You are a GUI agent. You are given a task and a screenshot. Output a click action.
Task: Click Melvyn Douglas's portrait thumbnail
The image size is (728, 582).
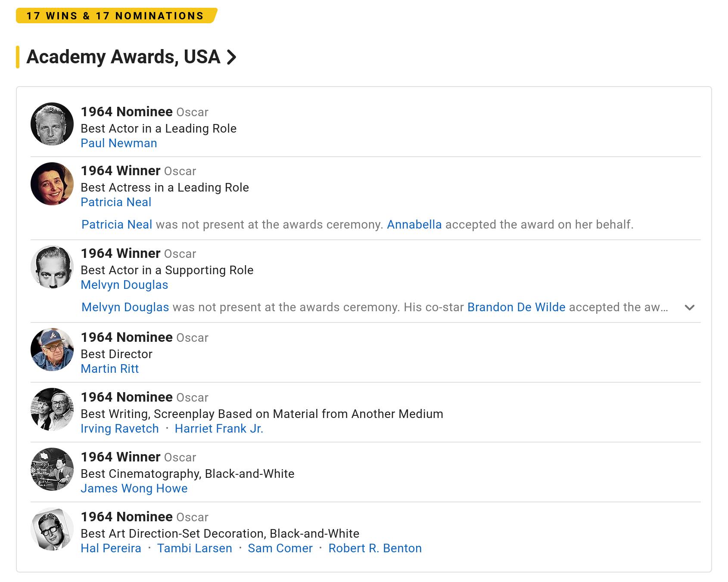52,266
